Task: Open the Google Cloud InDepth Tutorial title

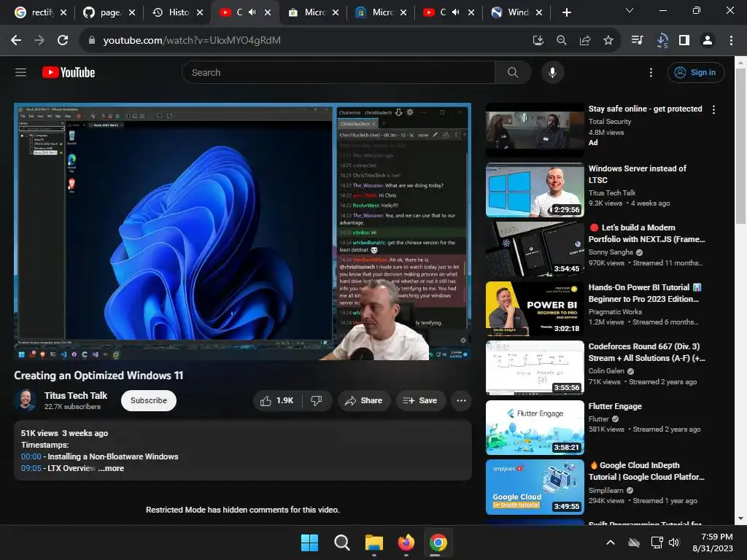Action: pyautogui.click(x=646, y=472)
